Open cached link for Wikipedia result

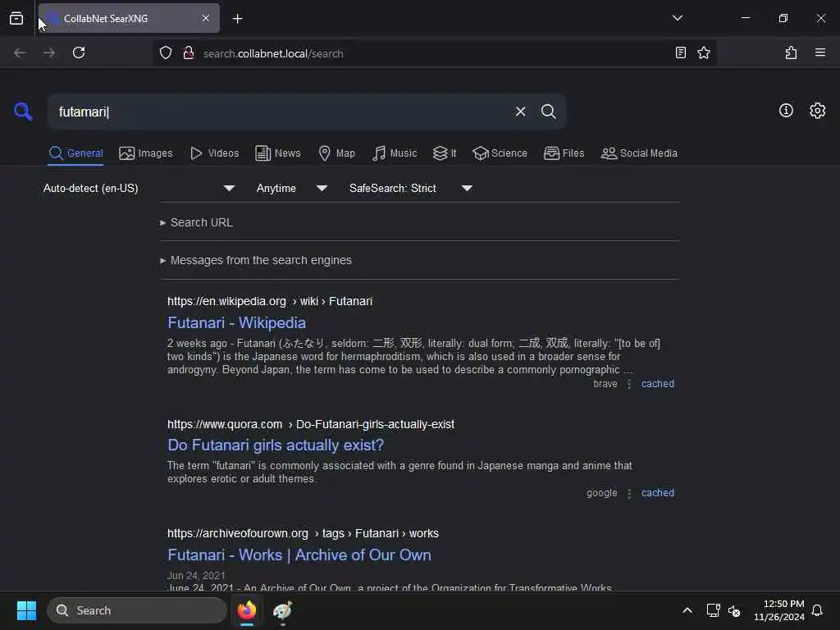[658, 384]
